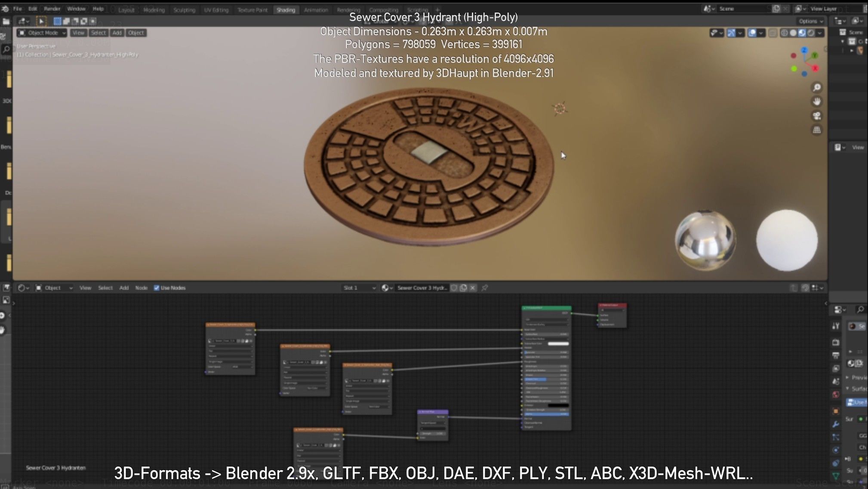
Task: Click the View Layer name field
Action: [x=834, y=9]
